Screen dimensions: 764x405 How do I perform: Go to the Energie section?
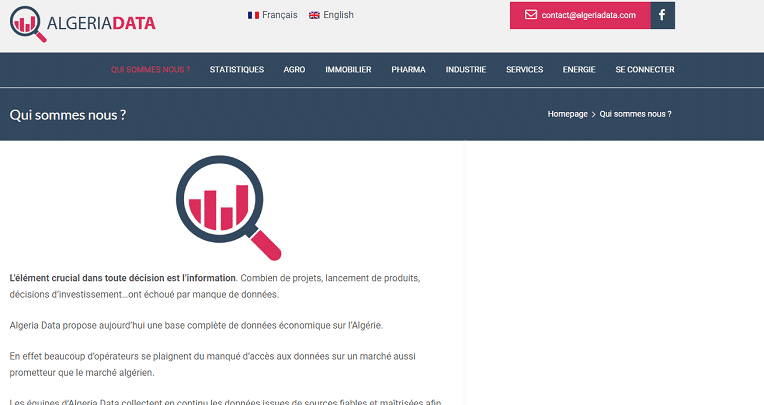click(x=579, y=70)
